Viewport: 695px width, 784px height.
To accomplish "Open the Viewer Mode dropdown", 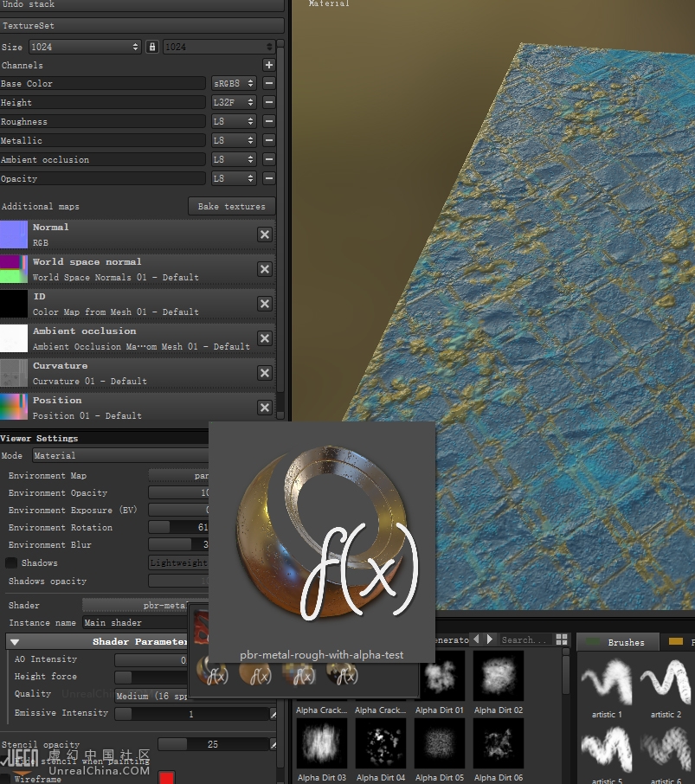I will [121, 456].
